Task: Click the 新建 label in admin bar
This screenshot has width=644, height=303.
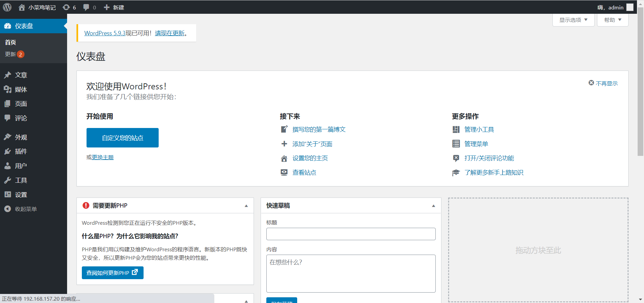Action: click(119, 7)
